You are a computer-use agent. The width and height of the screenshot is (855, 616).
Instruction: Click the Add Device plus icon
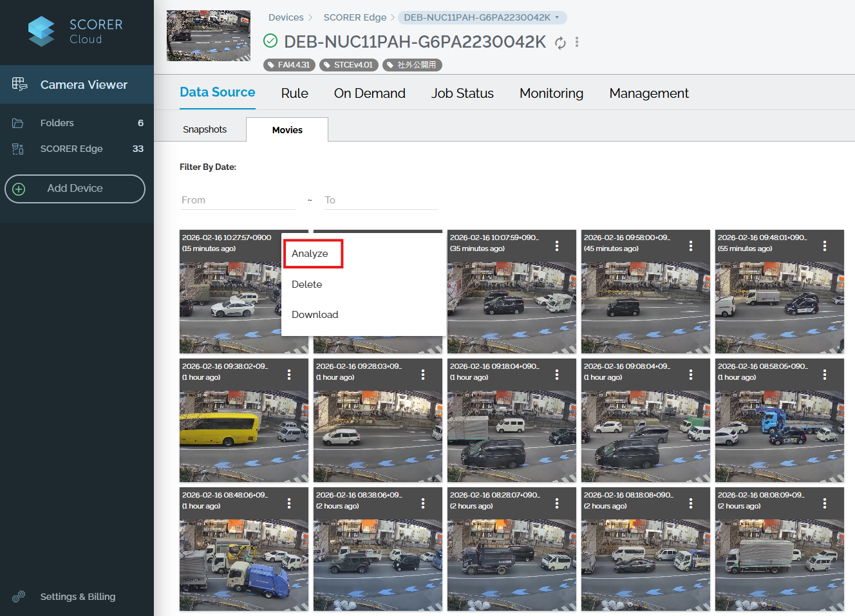[19, 189]
